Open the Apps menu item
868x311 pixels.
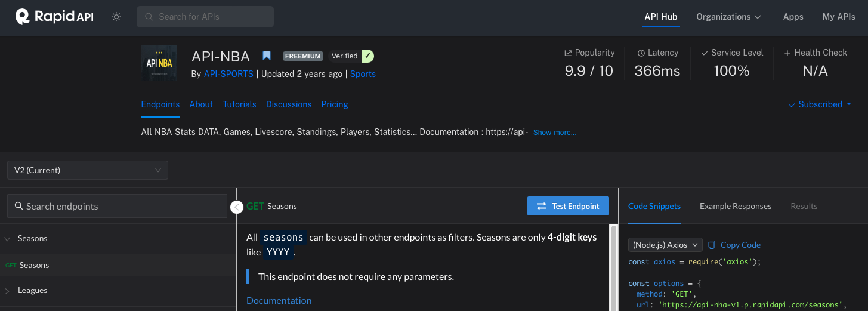(x=793, y=17)
